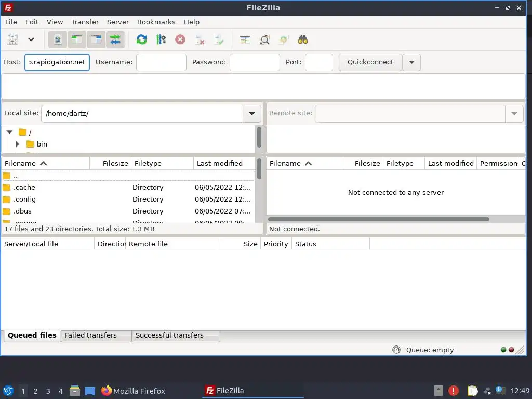Focus the Password field
The width and height of the screenshot is (532, 399).
point(255,62)
